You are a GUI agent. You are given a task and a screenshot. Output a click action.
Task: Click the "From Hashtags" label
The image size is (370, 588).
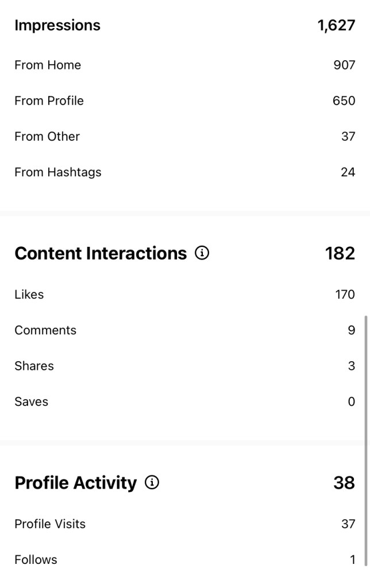pyautogui.click(x=57, y=172)
